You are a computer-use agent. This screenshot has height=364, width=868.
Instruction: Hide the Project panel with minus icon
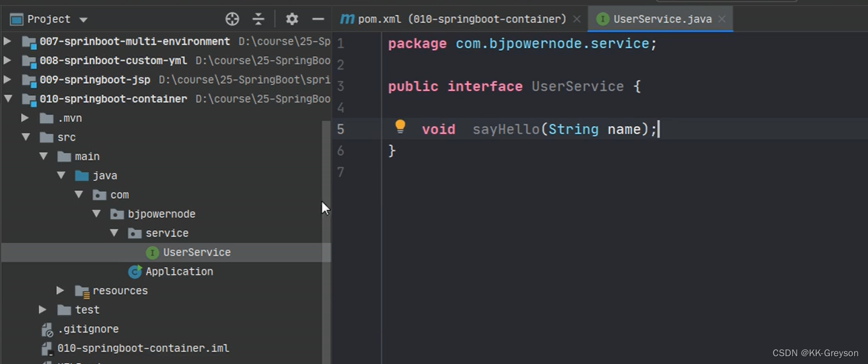coord(318,19)
